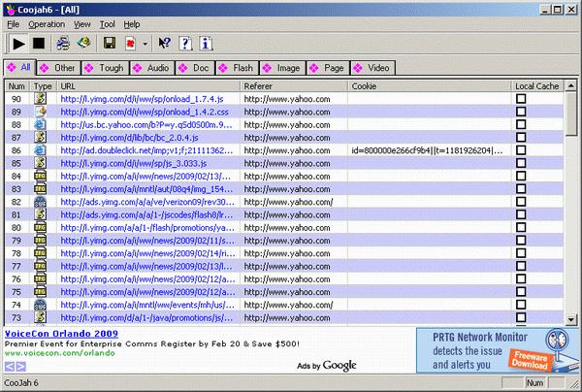Check Local Cache box for row 90
This screenshot has width=582, height=392.
(521, 99)
